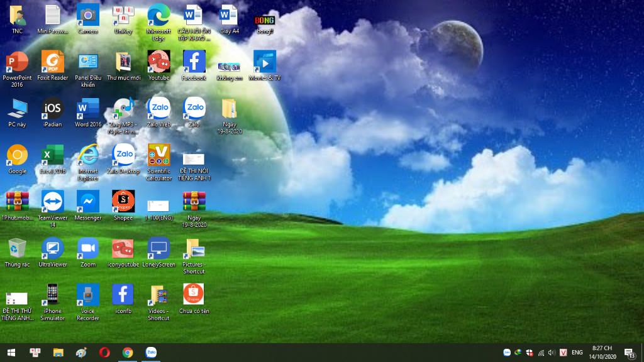Open the Không em desktop icon
Screen dimensions: 644x362
(229, 67)
